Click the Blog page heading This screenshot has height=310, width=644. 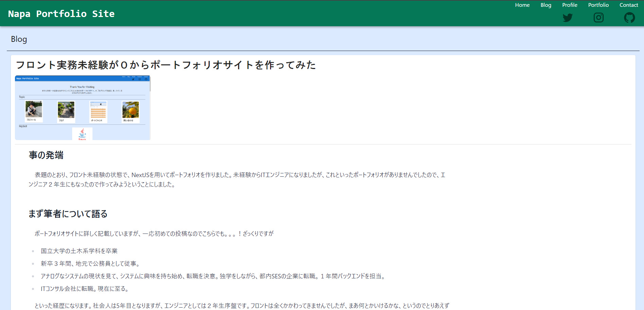point(19,39)
